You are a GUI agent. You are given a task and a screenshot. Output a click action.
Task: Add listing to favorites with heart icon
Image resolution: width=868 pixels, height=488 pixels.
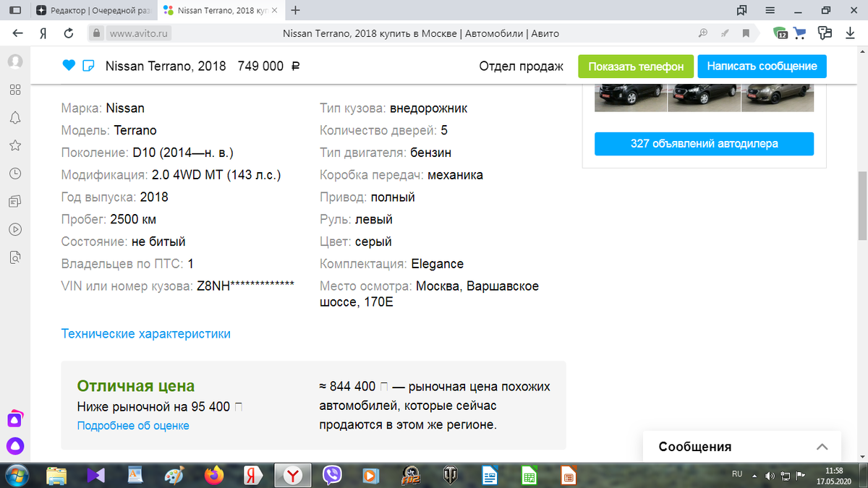(69, 66)
